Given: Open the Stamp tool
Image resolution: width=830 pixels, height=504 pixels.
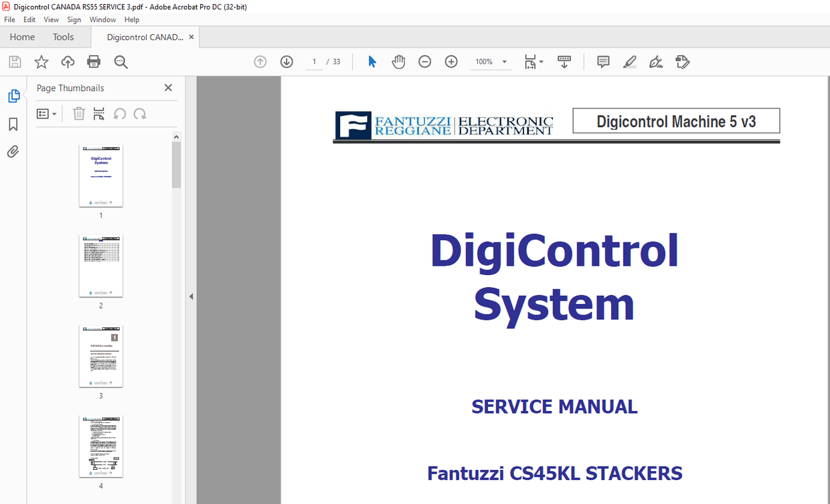Looking at the screenshot, I should click(x=683, y=62).
